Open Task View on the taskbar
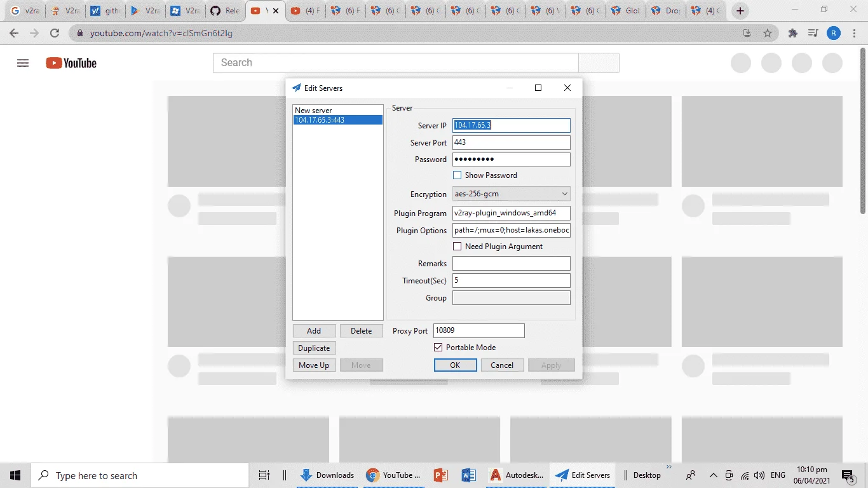Viewport: 868px width, 488px height. click(264, 475)
